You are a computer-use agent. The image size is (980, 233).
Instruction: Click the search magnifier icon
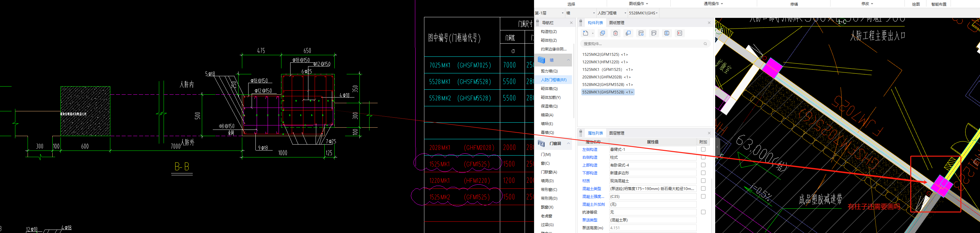(x=705, y=44)
